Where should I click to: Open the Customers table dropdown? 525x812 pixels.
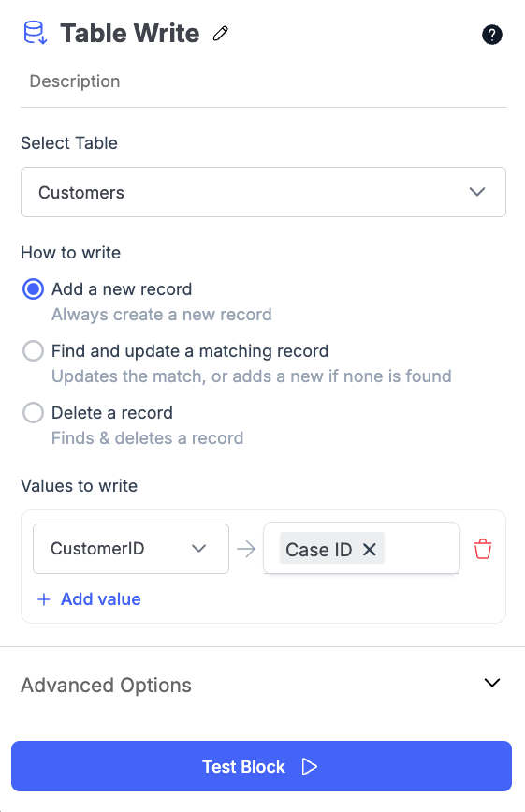point(263,192)
